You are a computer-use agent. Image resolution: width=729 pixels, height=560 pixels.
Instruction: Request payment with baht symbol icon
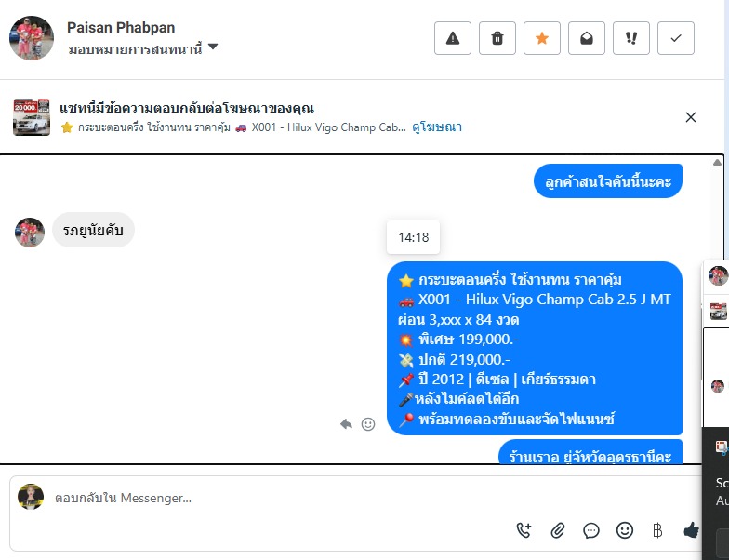tap(657, 530)
